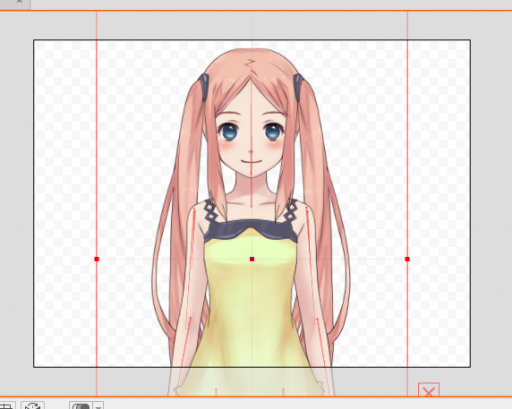Select the character's smiling mouth
Viewport: 512px width, 409px height.
coord(251,162)
